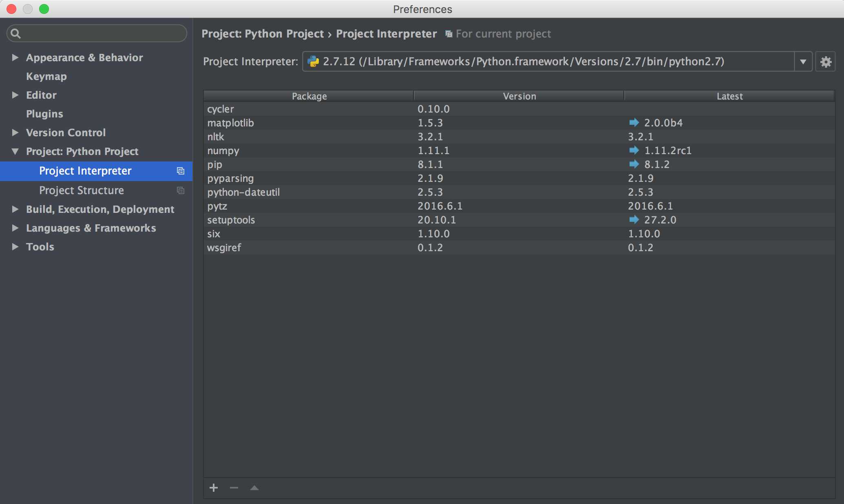This screenshot has height=504, width=844.
Task: Click the Project Interpreter breadcrumb title
Action: click(x=387, y=34)
